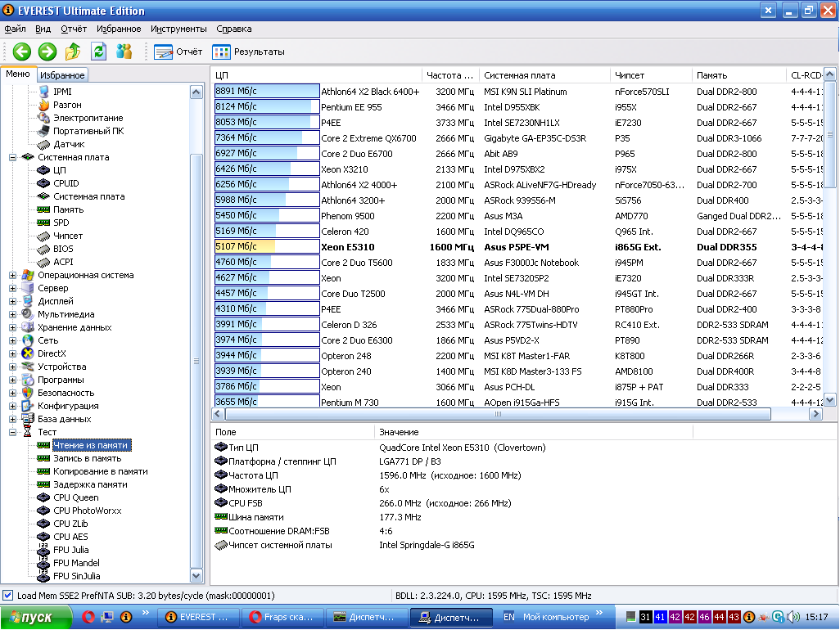
Task: Select the CPUID chip icon
Action: (x=43, y=183)
